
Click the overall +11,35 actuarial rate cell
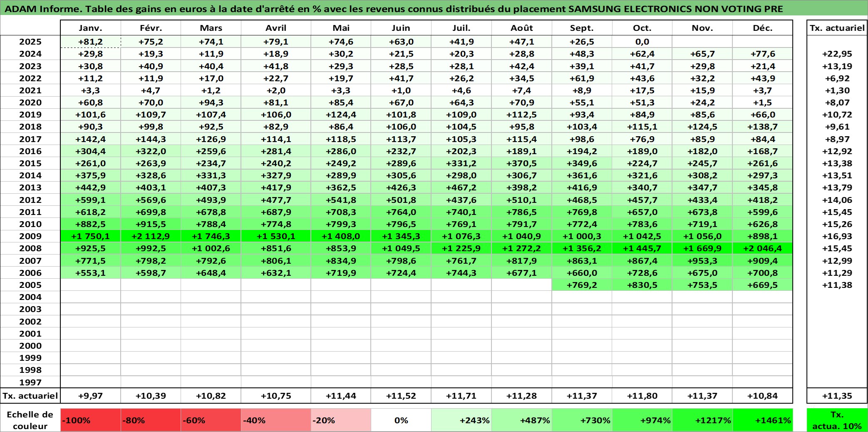pos(837,396)
